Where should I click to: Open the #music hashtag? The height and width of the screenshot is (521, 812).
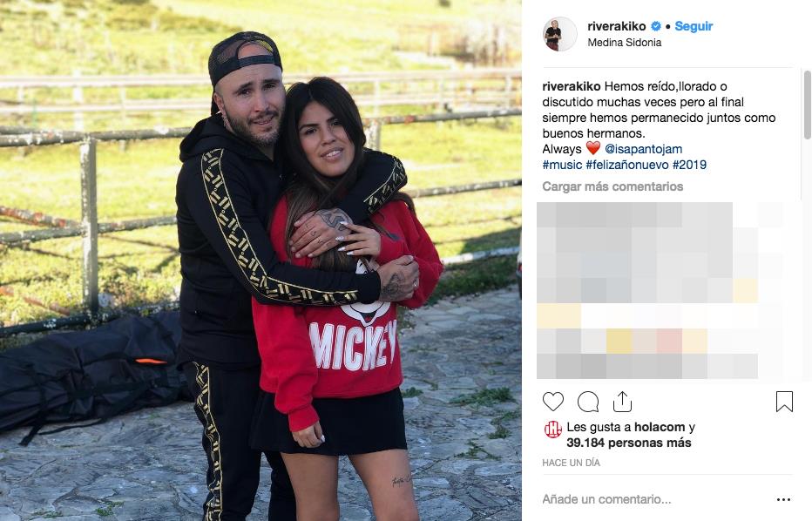(x=563, y=165)
